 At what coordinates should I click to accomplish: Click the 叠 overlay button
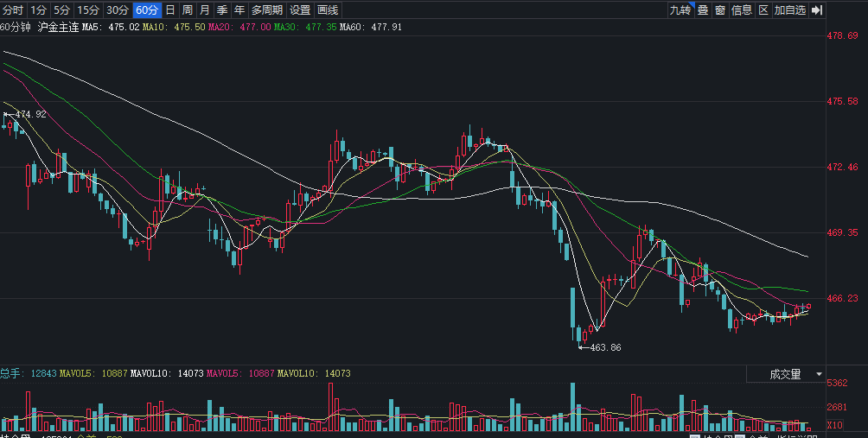coord(703,10)
